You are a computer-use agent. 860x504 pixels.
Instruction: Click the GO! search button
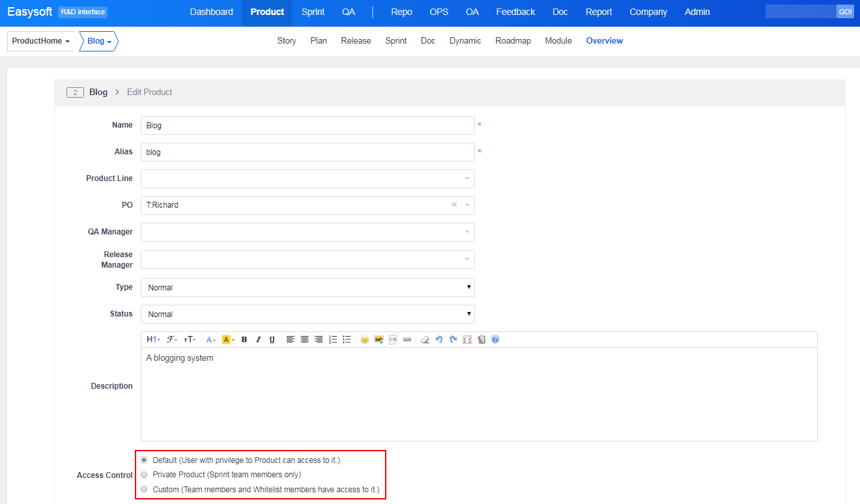(x=845, y=12)
